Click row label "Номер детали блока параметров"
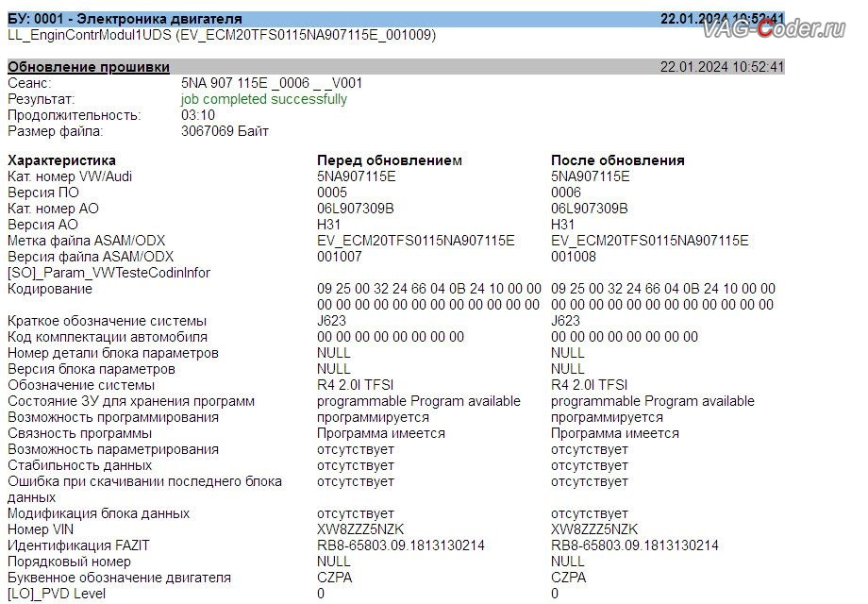The width and height of the screenshot is (868, 604). (113, 353)
